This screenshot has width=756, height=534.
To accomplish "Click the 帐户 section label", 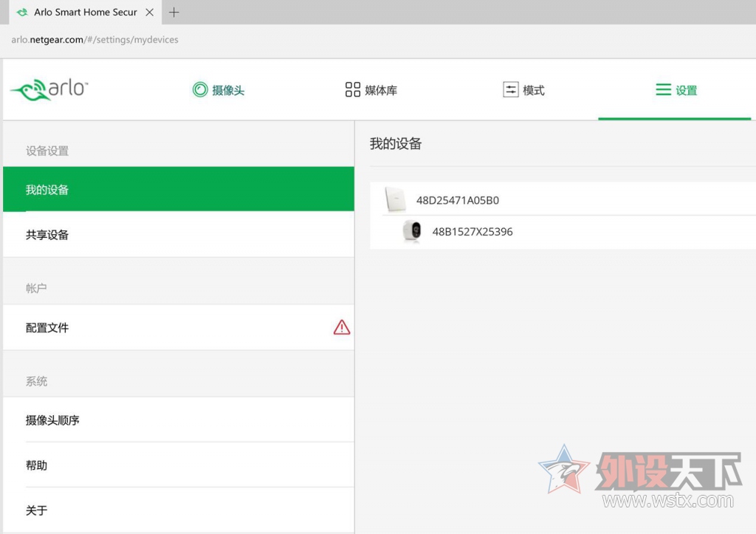I will [36, 288].
